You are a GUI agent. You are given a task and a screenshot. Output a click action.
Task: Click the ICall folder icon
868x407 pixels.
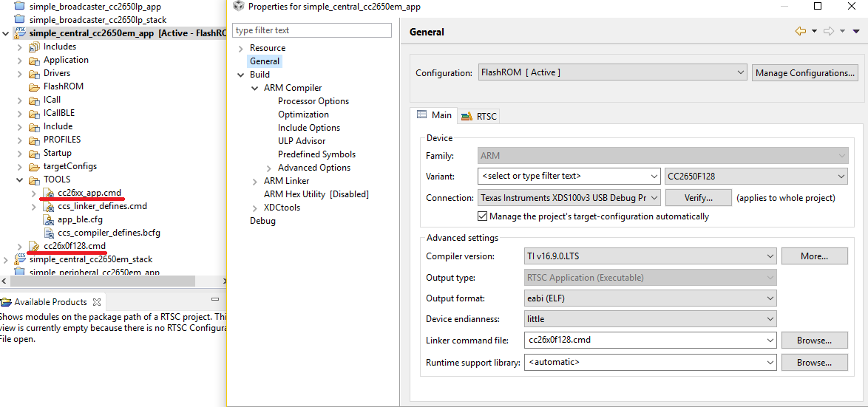point(34,100)
